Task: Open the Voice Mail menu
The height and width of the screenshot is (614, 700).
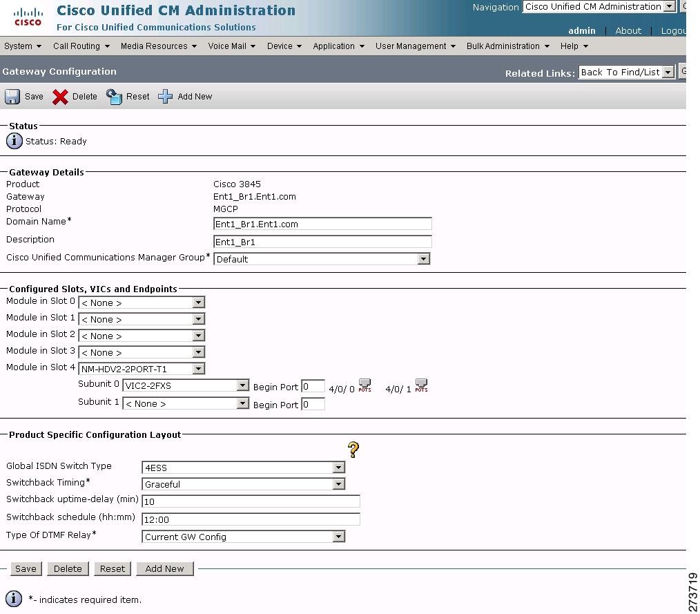Action: [232, 46]
